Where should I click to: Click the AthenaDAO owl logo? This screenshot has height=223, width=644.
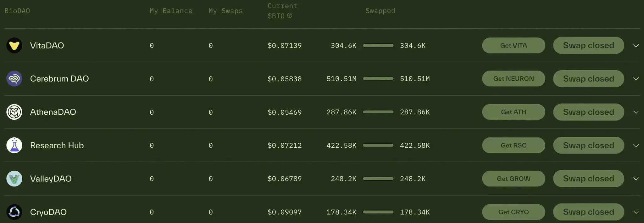14,112
